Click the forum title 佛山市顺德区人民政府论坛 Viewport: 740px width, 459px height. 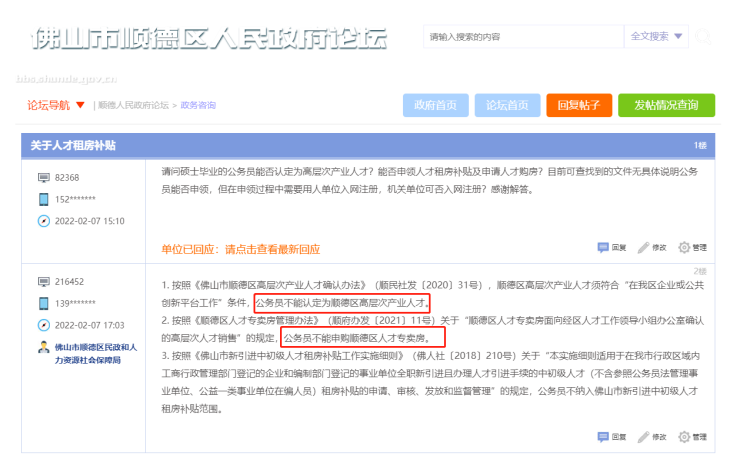pyautogui.click(x=209, y=38)
